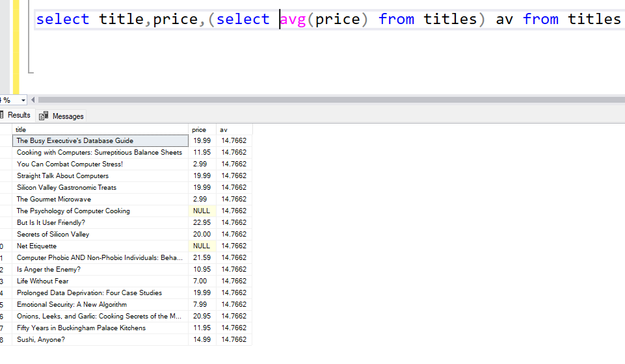Click the avg keyword in the query
This screenshot has width=625, height=364.
pyautogui.click(x=293, y=19)
